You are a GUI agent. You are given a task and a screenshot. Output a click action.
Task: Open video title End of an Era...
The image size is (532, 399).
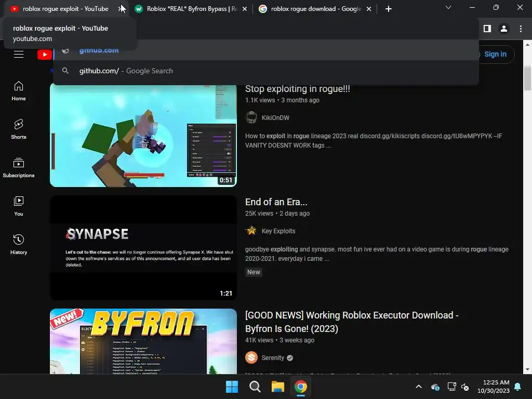pos(276,202)
